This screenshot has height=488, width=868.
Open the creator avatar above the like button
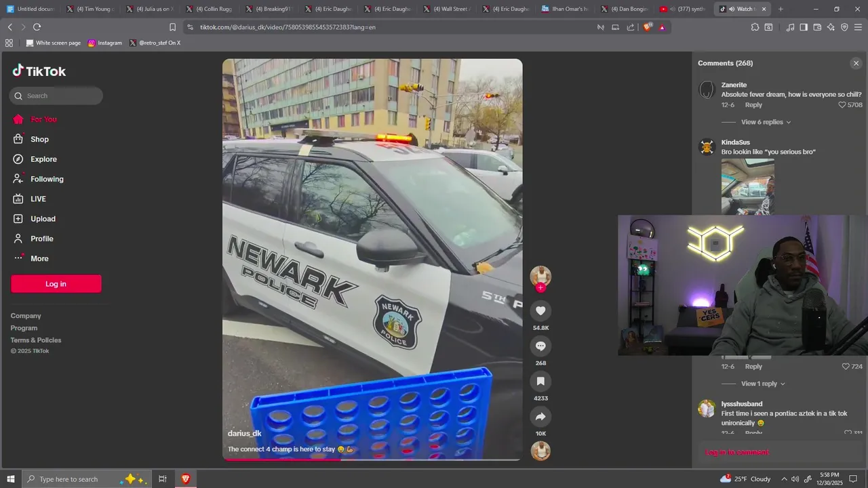point(540,276)
